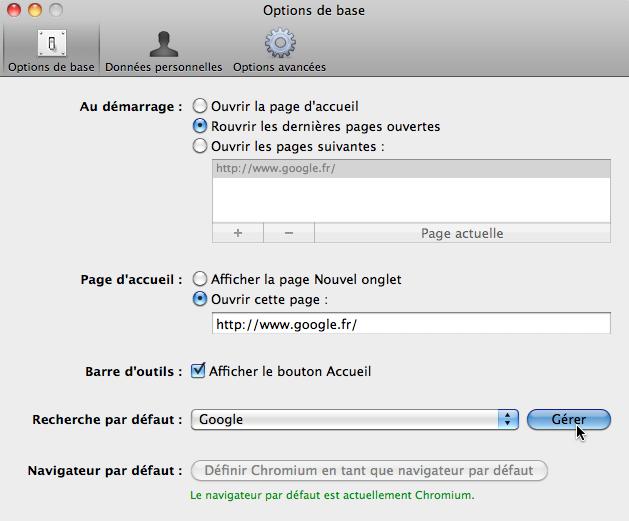
Task: Open the Données personnelles person icon
Action: (164, 44)
